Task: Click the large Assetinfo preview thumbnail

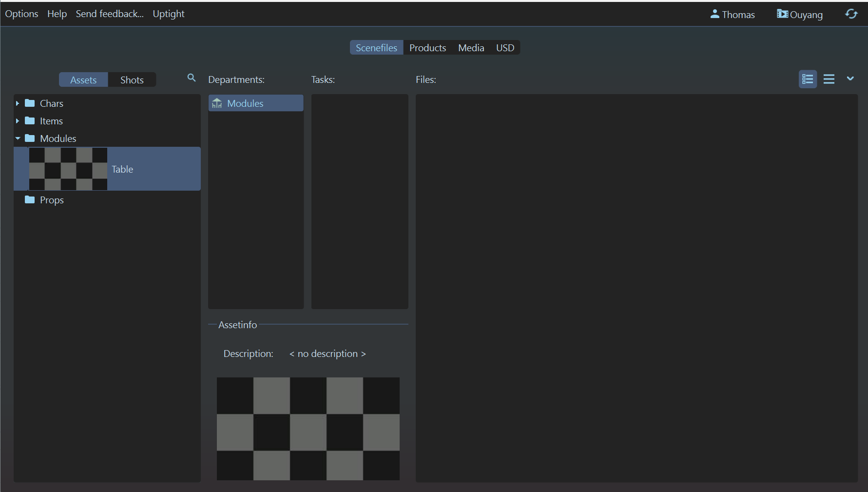Action: click(308, 429)
